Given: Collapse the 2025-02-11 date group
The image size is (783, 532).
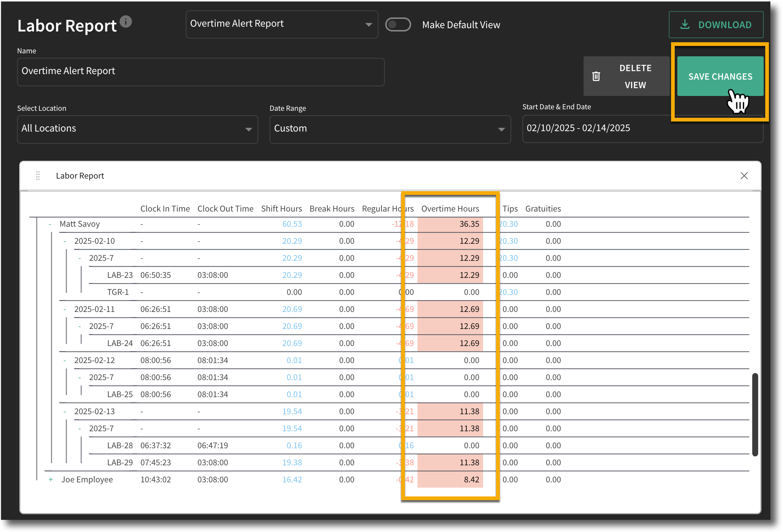Looking at the screenshot, I should click(65, 309).
